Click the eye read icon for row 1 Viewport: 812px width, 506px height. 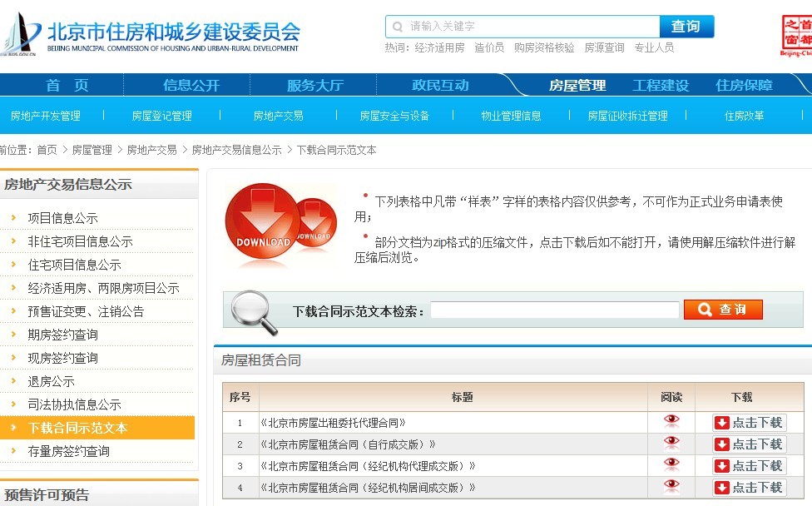point(671,421)
